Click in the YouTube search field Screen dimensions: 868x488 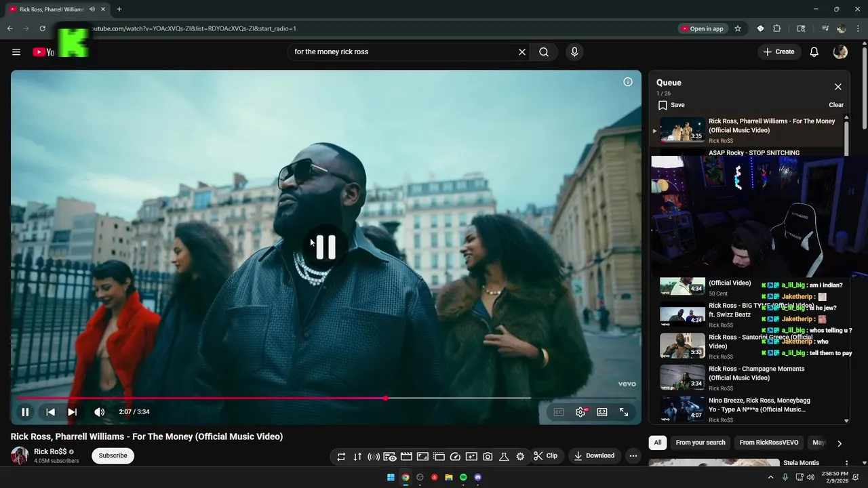click(403, 52)
